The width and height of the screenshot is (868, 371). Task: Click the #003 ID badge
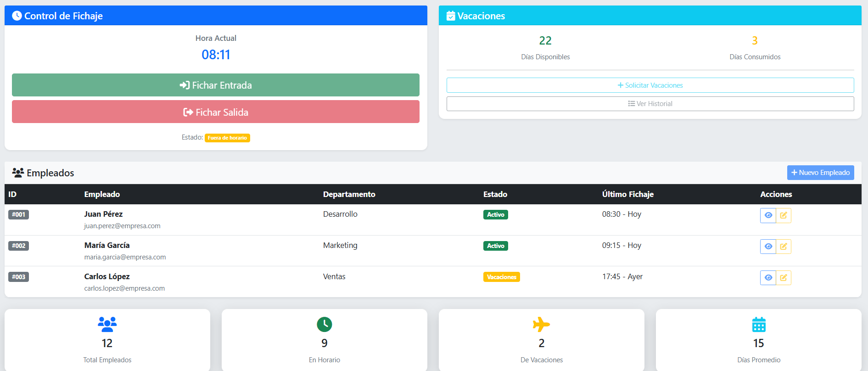click(19, 277)
